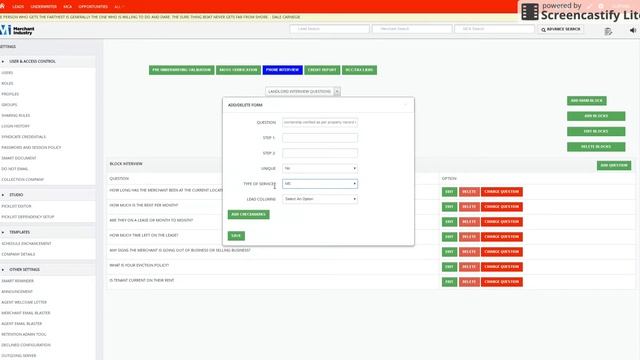Collapse the User & Access Control section

(32, 61)
